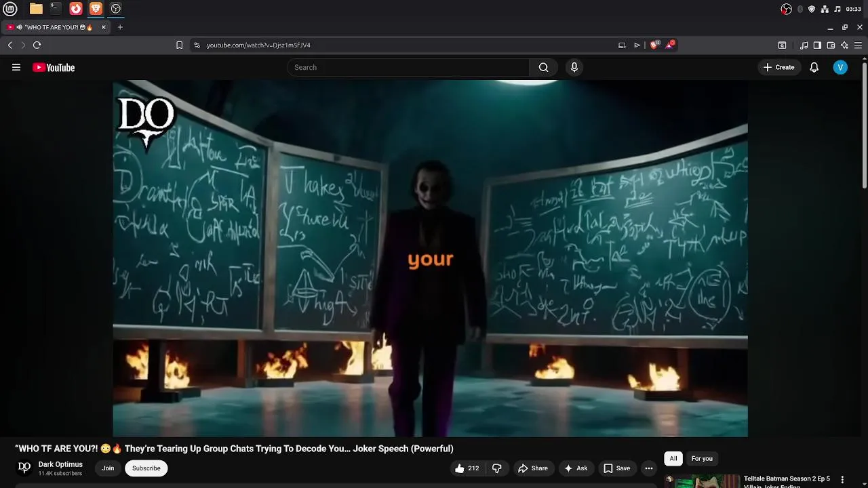Open options menu for Telltale Batman video
The width and height of the screenshot is (868, 488).
843,480
